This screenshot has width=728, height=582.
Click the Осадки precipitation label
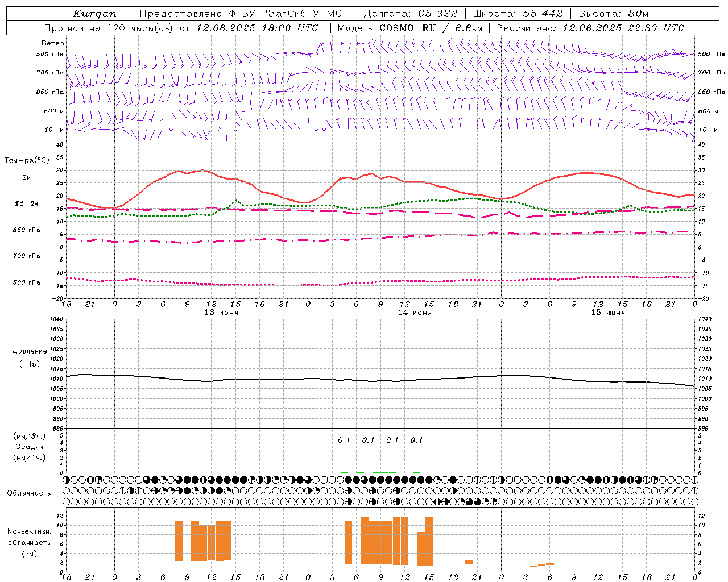30,447
